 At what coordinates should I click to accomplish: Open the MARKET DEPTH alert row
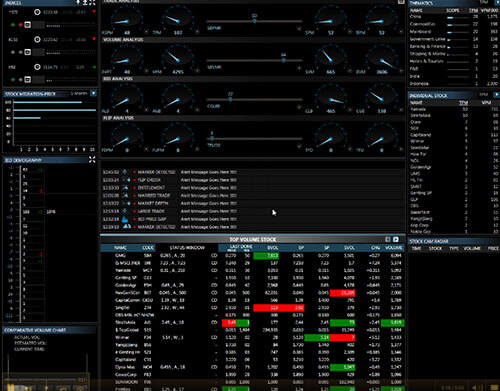(253, 203)
